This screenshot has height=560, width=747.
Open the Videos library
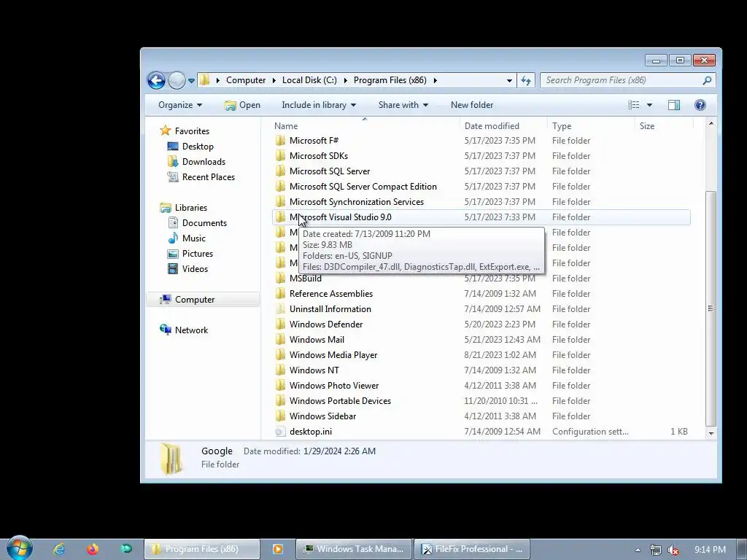pyautogui.click(x=195, y=268)
